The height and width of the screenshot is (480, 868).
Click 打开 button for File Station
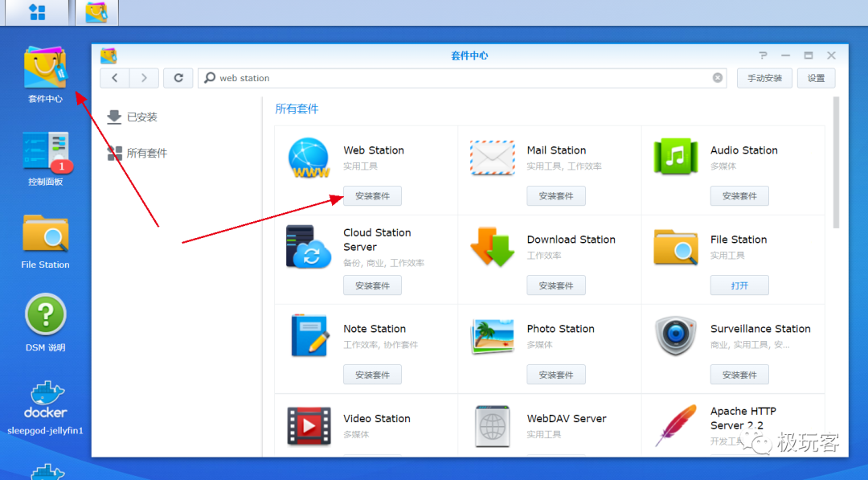[739, 285]
